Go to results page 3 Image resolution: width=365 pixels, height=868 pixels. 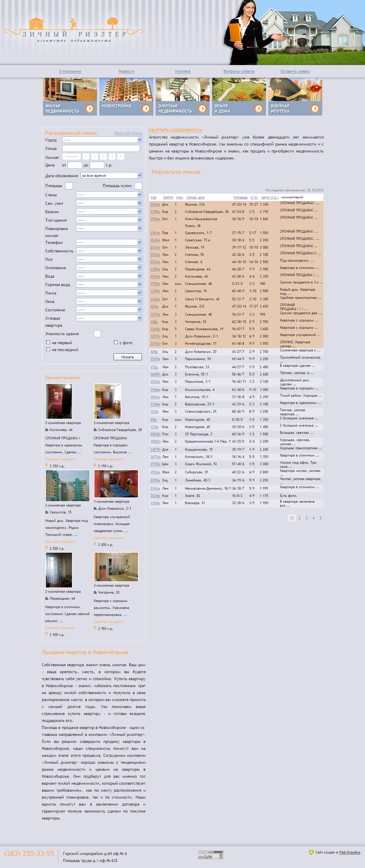click(x=306, y=518)
